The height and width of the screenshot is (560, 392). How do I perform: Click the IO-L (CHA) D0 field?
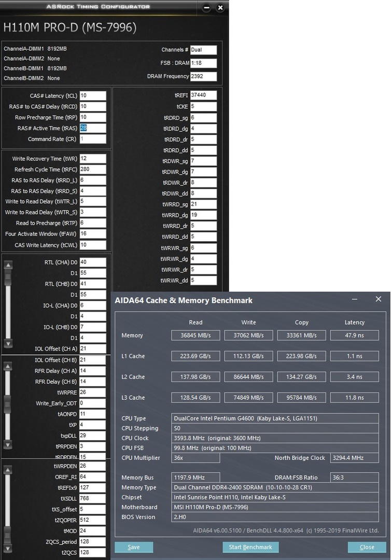point(93,306)
